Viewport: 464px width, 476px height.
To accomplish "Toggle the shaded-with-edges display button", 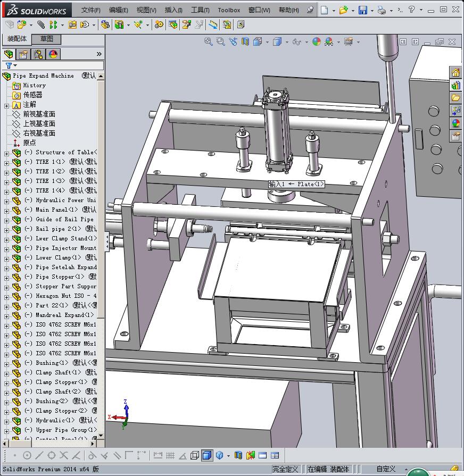I will point(207,455).
